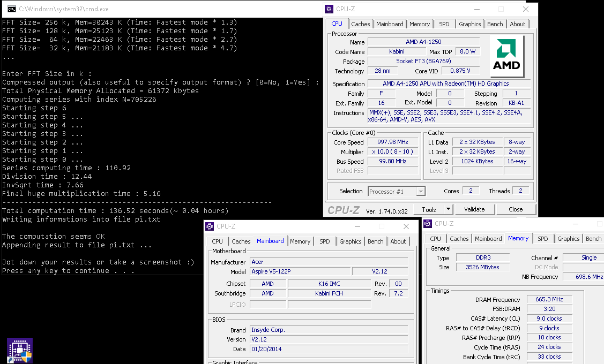Image resolution: width=604 pixels, height=364 pixels.
Task: Click the AMD logo in the Processor section
Action: 506,56
